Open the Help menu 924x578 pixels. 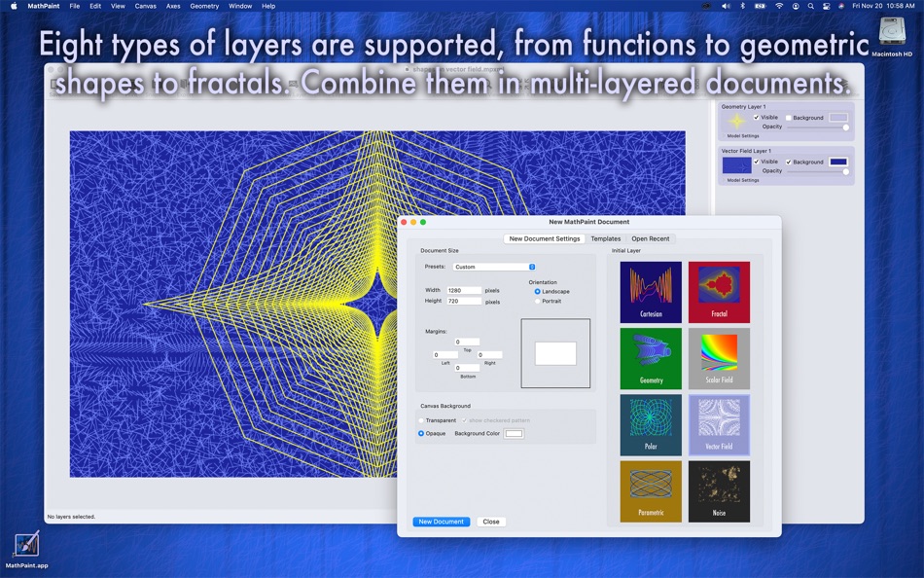[268, 6]
